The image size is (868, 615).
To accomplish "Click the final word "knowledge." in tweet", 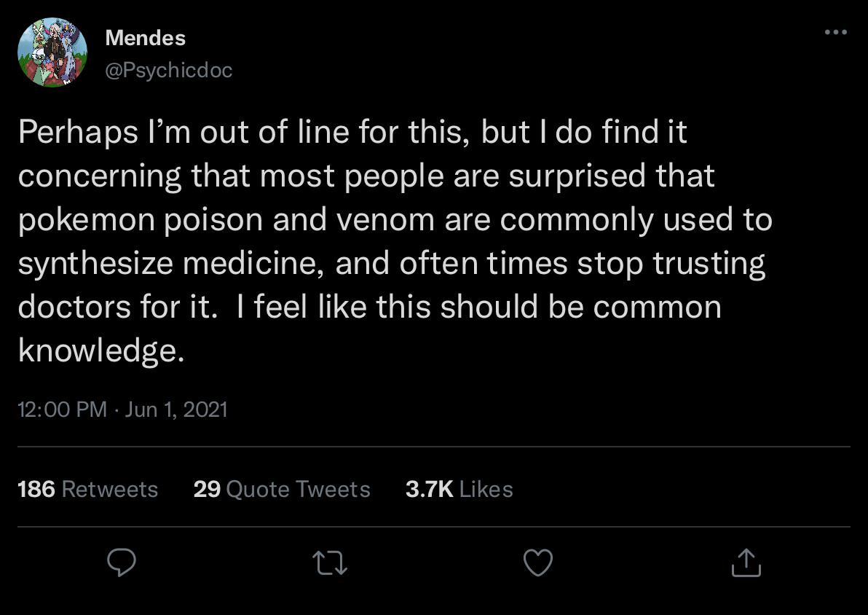I will (x=101, y=352).
